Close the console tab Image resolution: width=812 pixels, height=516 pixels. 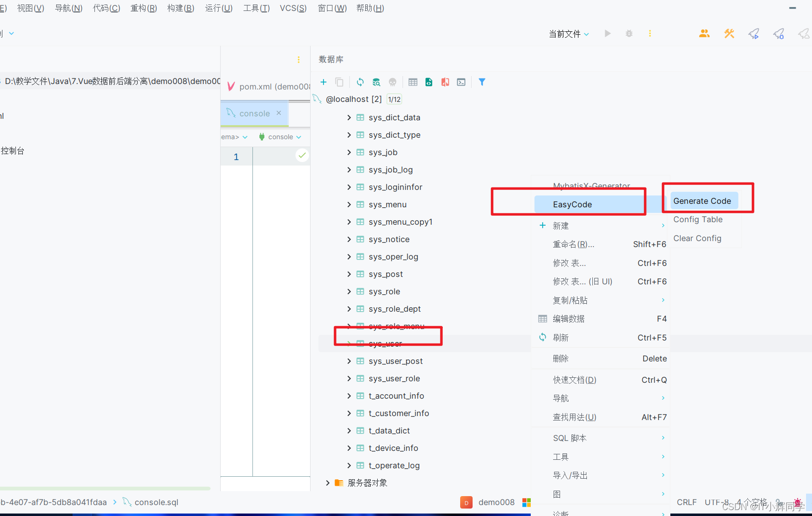279,113
